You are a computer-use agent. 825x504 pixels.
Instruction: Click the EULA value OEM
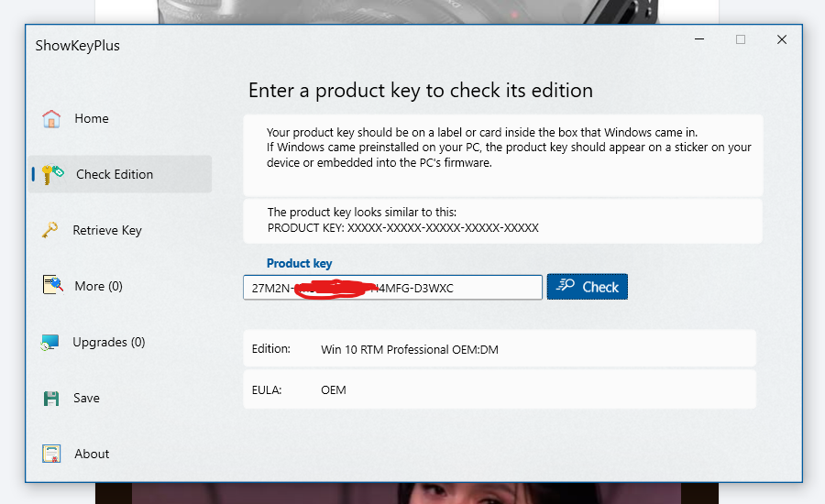[x=334, y=389]
